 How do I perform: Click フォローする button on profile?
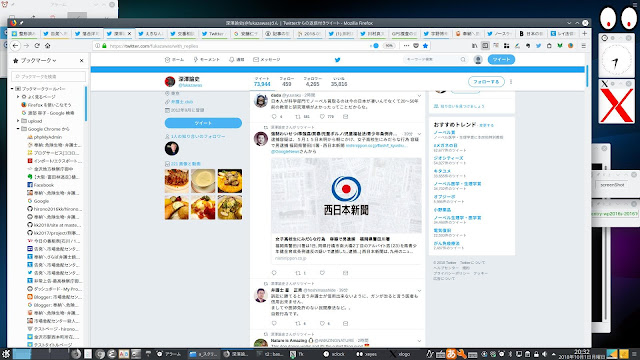click(x=486, y=82)
